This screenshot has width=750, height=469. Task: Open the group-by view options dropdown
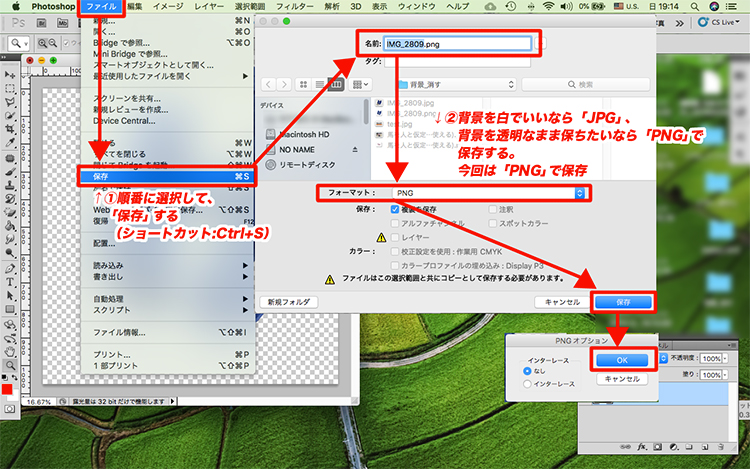coord(360,85)
